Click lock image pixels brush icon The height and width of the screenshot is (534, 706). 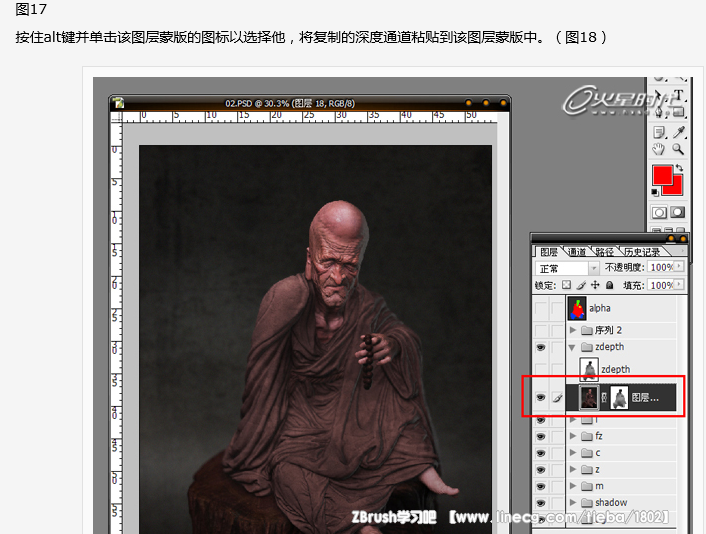581,285
